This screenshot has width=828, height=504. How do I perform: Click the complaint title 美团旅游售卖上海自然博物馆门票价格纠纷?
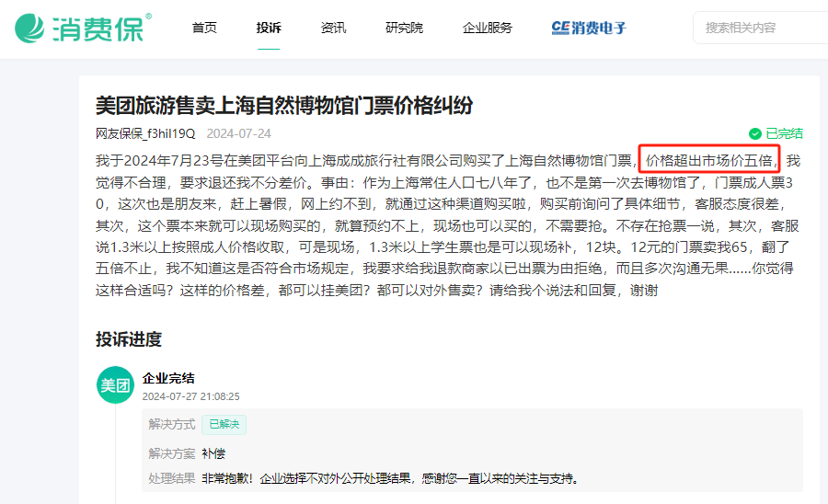284,106
